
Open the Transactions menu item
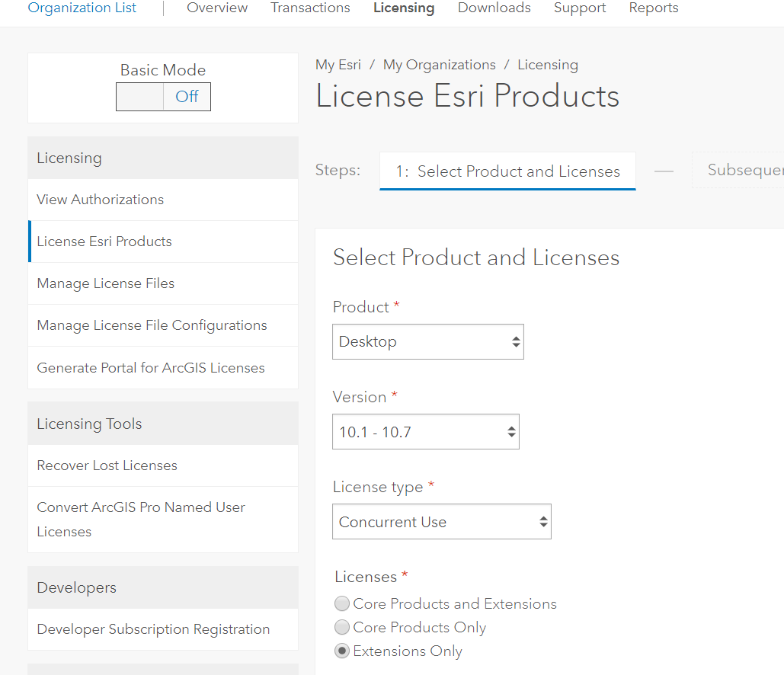[x=310, y=8]
